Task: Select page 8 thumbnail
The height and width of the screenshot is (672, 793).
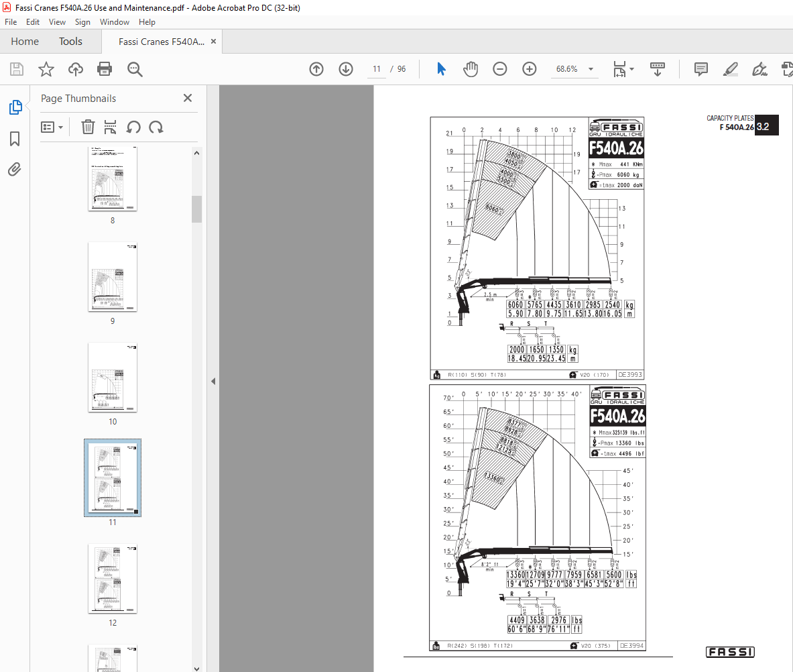Action: tap(113, 178)
